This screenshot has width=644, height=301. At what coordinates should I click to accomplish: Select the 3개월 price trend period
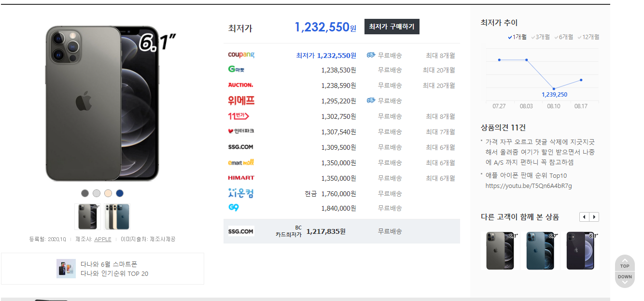(540, 37)
